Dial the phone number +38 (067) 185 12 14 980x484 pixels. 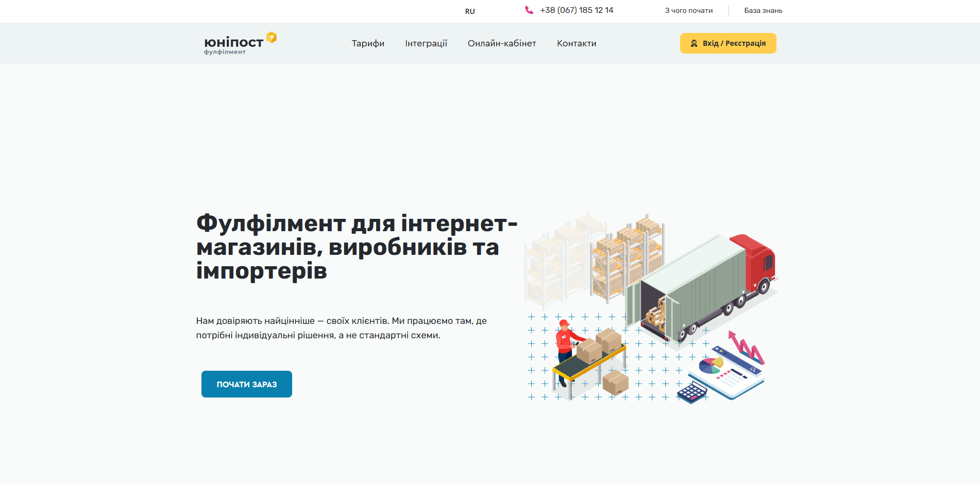[x=577, y=10]
